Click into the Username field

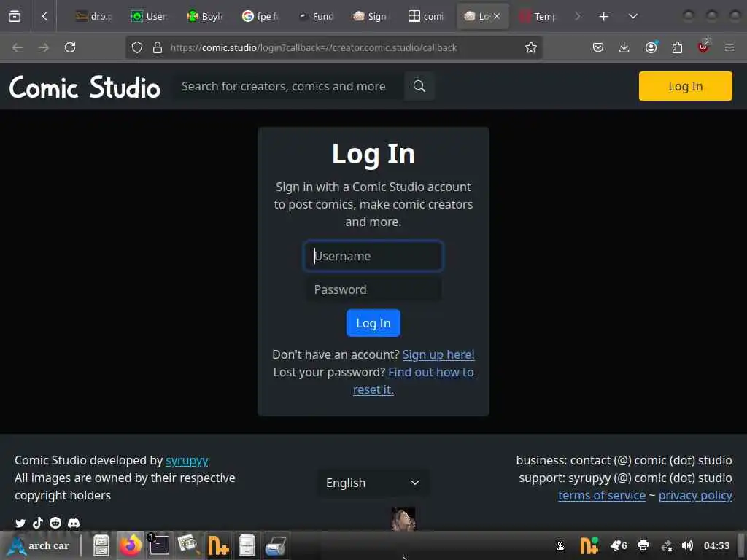(373, 256)
